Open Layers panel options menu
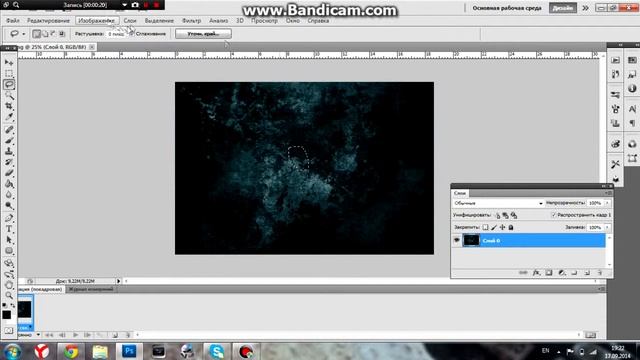The image size is (640, 360). click(x=609, y=193)
